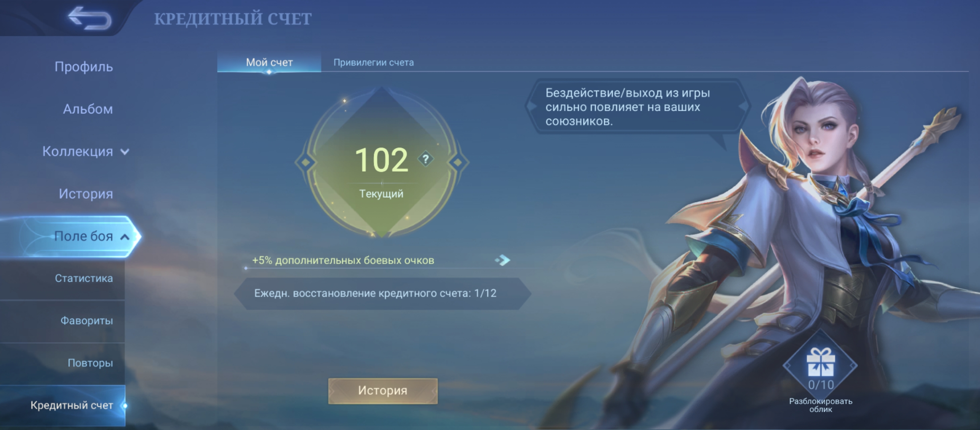
Task: Go back using the return arrow icon
Action: coord(90,18)
